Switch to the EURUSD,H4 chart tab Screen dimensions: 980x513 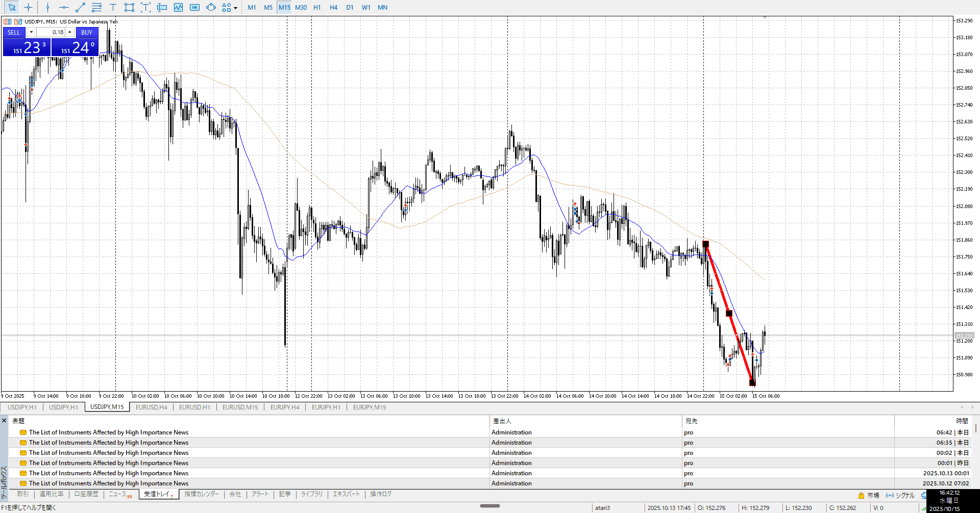[x=151, y=407]
